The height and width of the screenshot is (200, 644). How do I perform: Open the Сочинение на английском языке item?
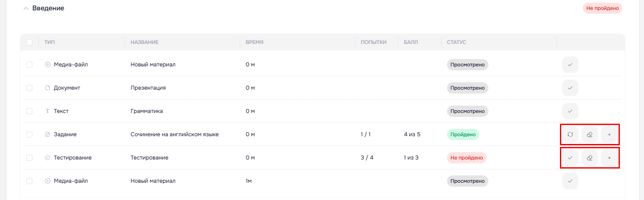click(175, 134)
